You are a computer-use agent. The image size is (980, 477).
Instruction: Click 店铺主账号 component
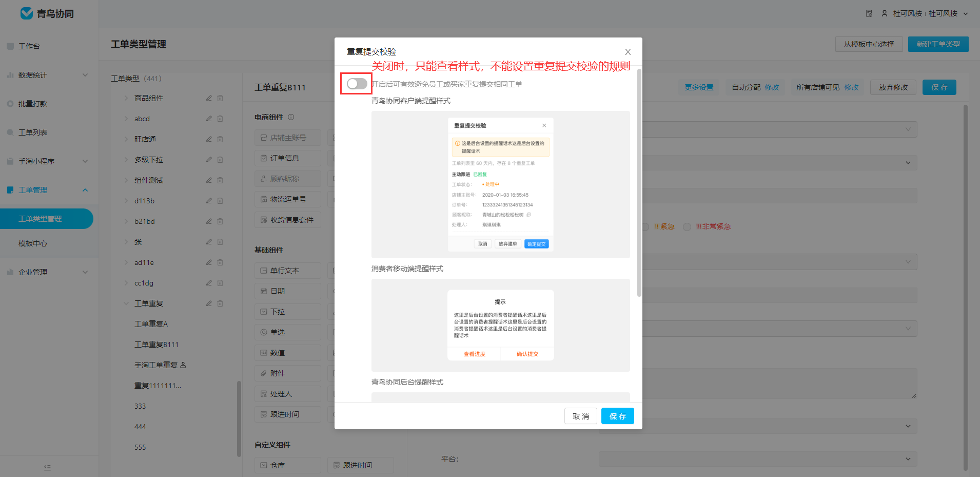288,138
